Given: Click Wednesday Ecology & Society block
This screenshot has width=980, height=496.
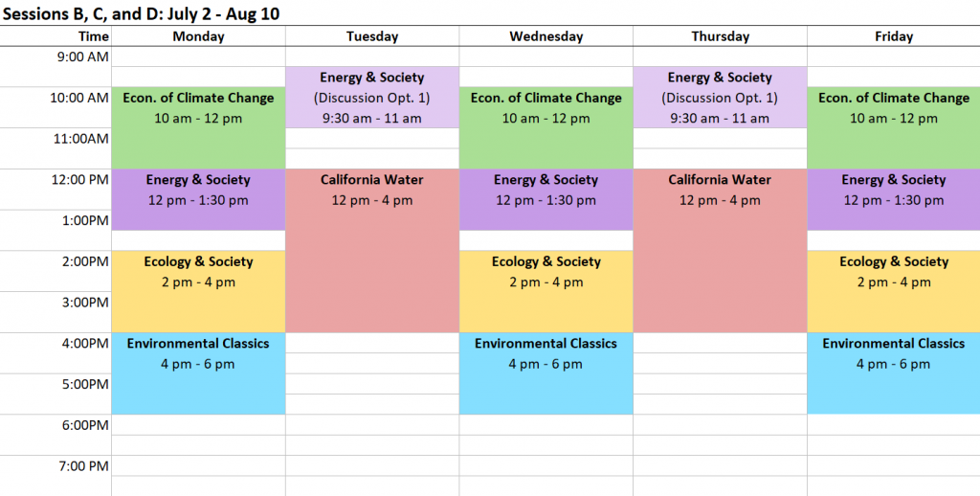Looking at the screenshot, I should (x=546, y=291).
